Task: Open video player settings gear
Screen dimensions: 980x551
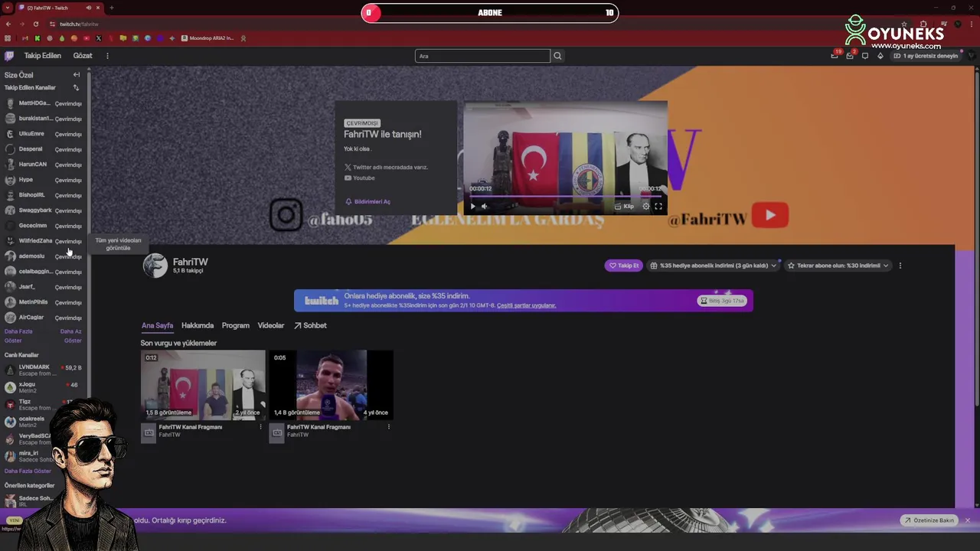Action: 646,206
